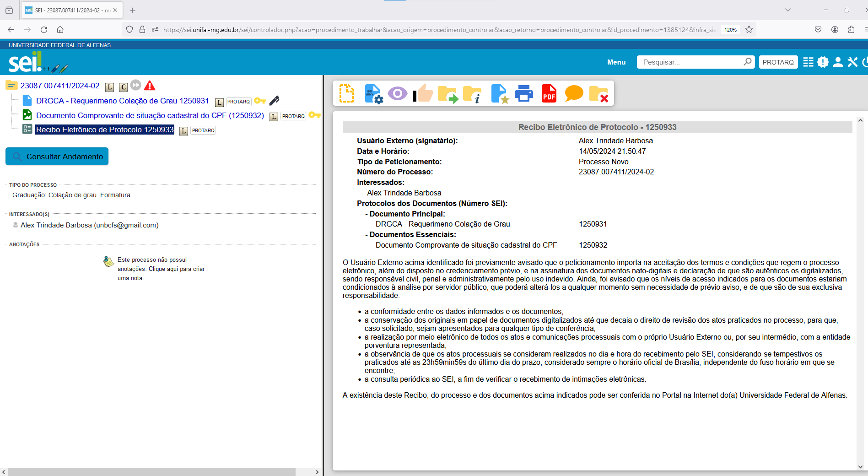Open the Menu in SEI header
Image resolution: width=868 pixels, height=476 pixels.
coord(616,62)
